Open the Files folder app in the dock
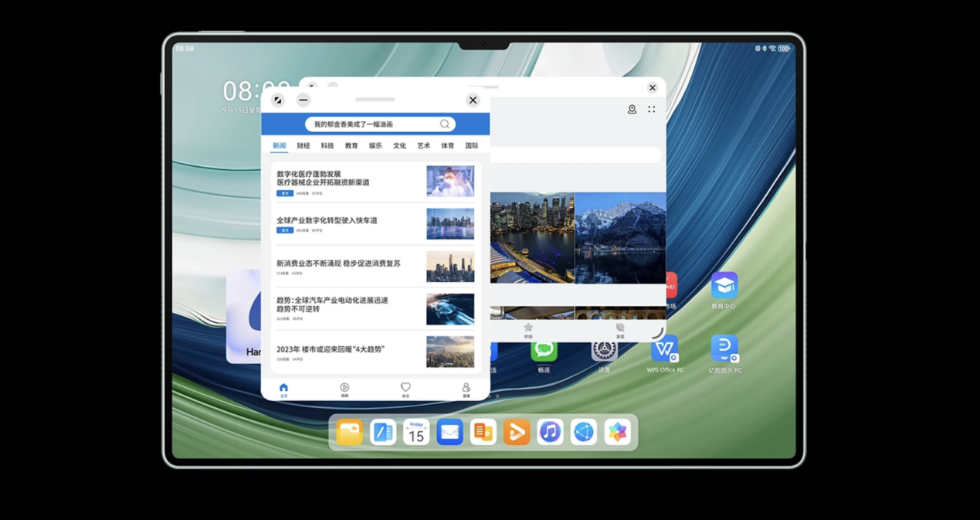The height and width of the screenshot is (520, 980). pyautogui.click(x=349, y=432)
